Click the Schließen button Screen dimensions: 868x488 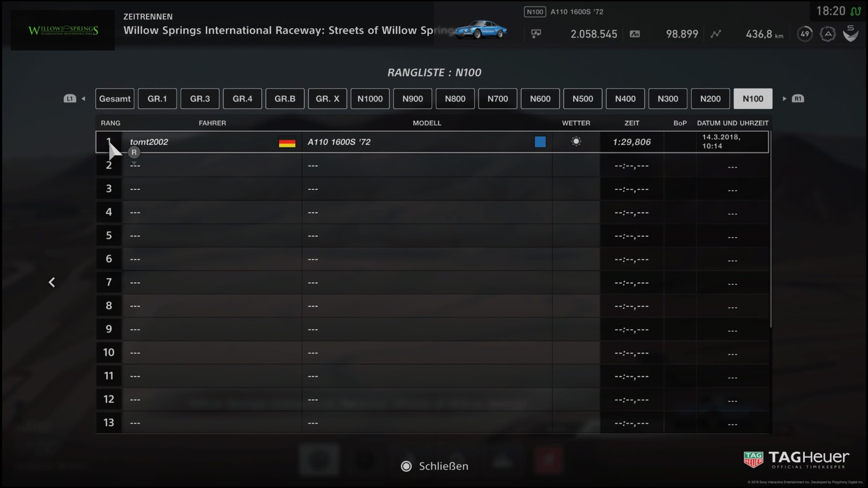coord(435,466)
